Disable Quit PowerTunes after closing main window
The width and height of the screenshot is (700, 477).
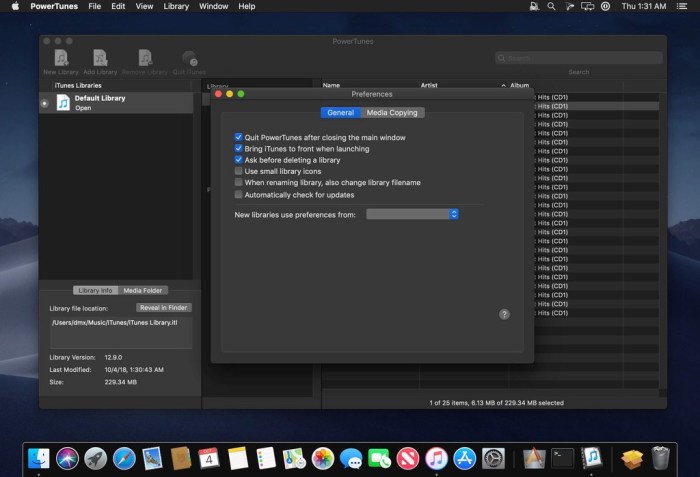pyautogui.click(x=238, y=137)
